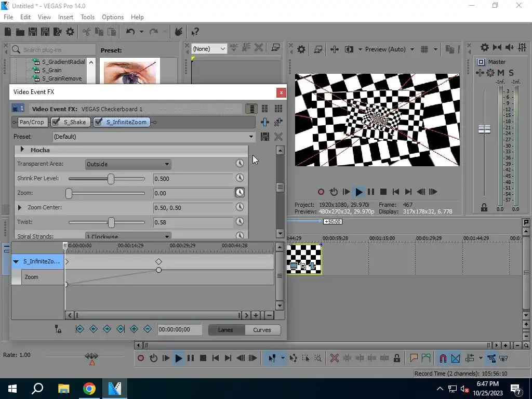Open the Edit menu

point(25,17)
